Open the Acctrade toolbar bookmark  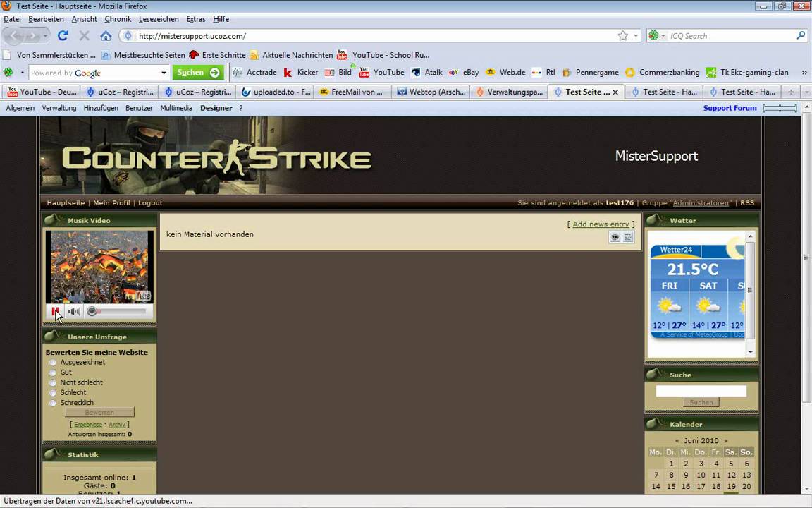click(254, 72)
